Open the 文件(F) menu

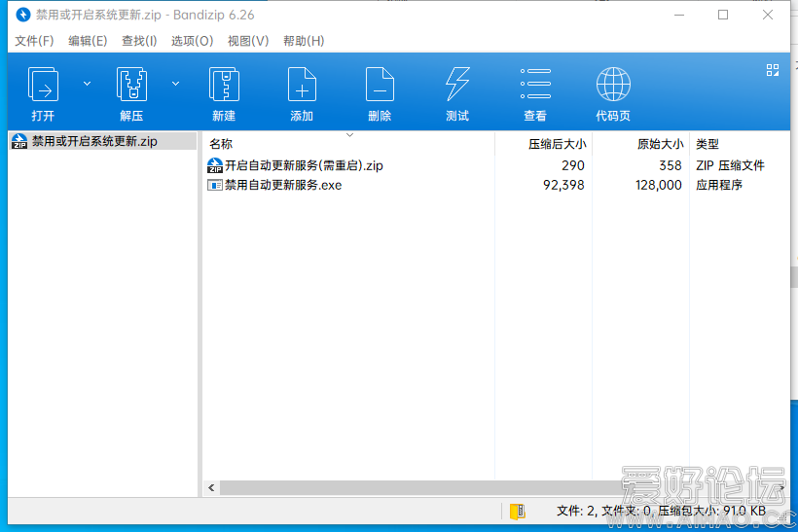coord(34,41)
